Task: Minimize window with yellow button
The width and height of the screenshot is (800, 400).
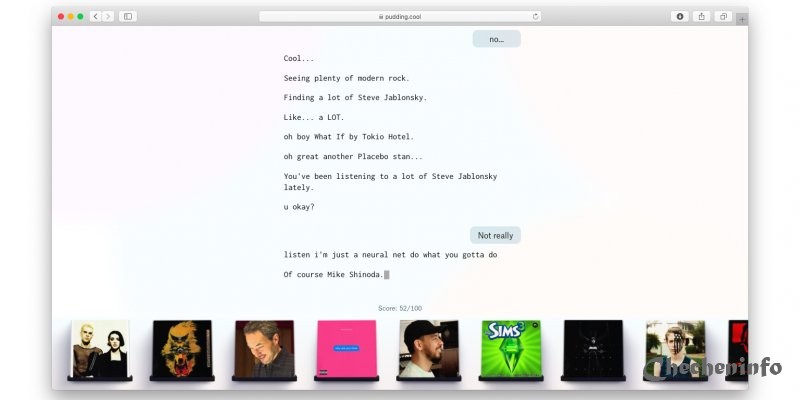Action: 70,16
